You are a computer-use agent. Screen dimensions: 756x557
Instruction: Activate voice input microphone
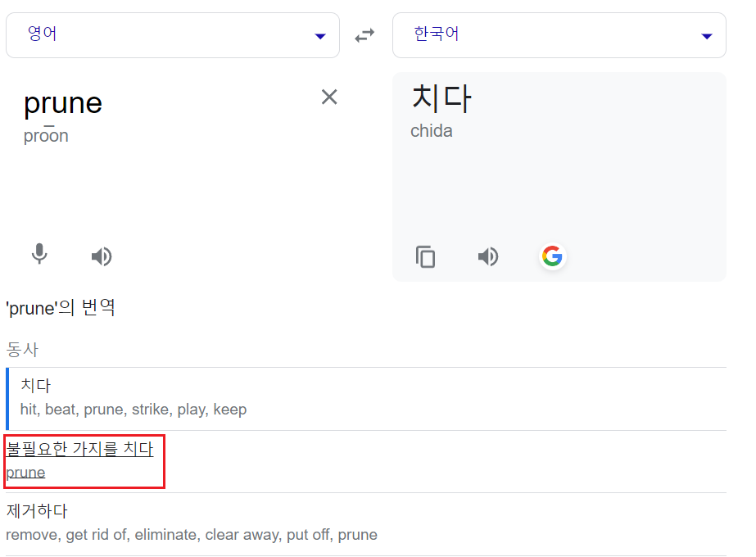coord(39,254)
